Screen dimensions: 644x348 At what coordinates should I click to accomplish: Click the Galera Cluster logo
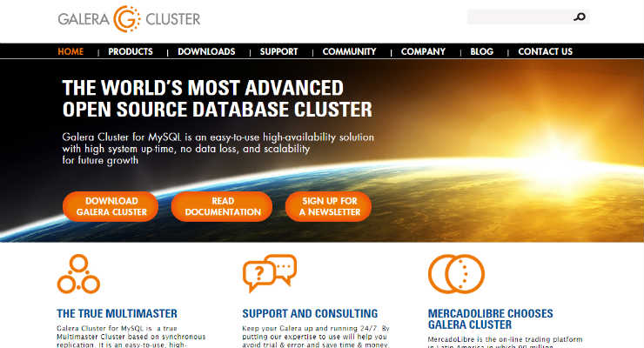pos(129,19)
